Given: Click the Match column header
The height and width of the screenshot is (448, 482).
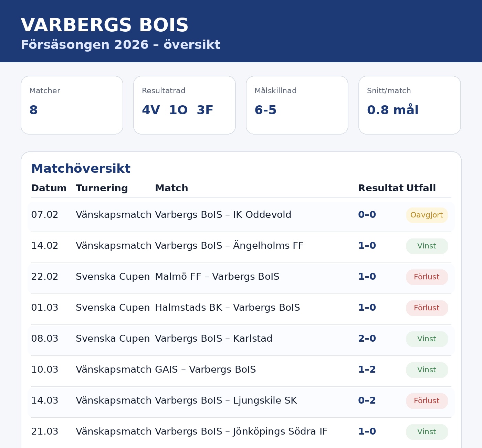Looking at the screenshot, I should 171,188.
